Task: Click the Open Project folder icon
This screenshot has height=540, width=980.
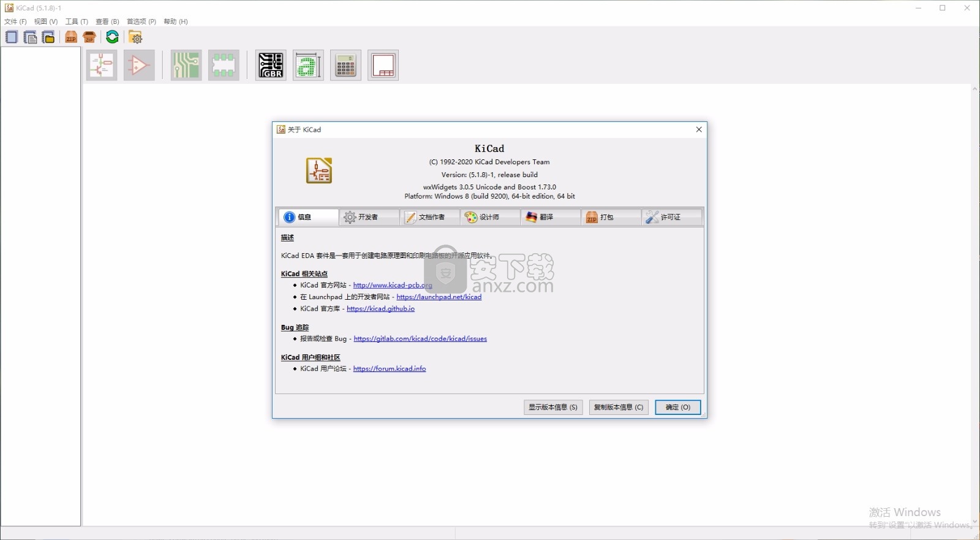Action: pos(49,37)
